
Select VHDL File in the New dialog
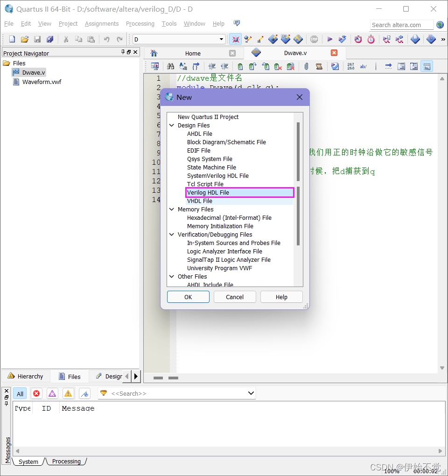coord(240,201)
